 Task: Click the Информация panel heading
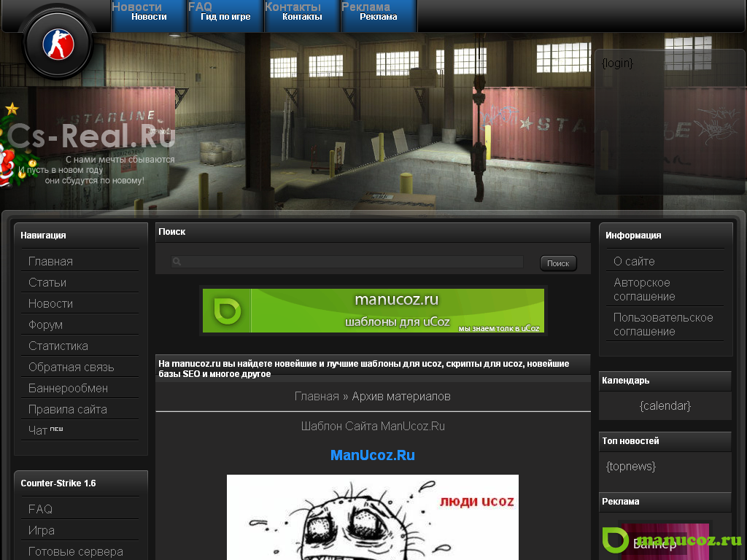633,236
